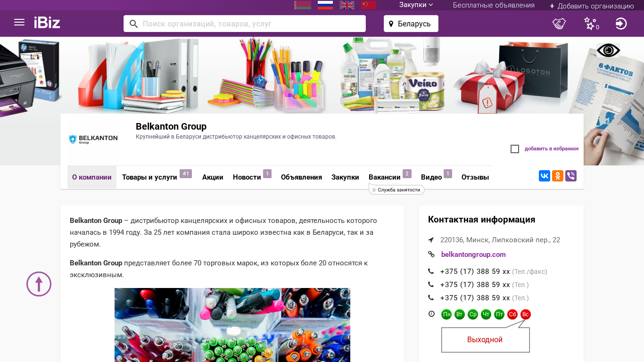Viewport: 644px width, 362px height.
Task: Click the eye icon on banner
Action: pos(608,50)
